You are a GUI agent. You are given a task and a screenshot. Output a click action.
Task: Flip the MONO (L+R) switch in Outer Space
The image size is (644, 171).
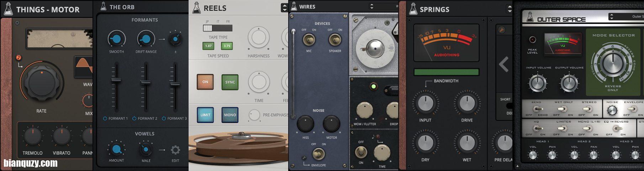(588, 129)
